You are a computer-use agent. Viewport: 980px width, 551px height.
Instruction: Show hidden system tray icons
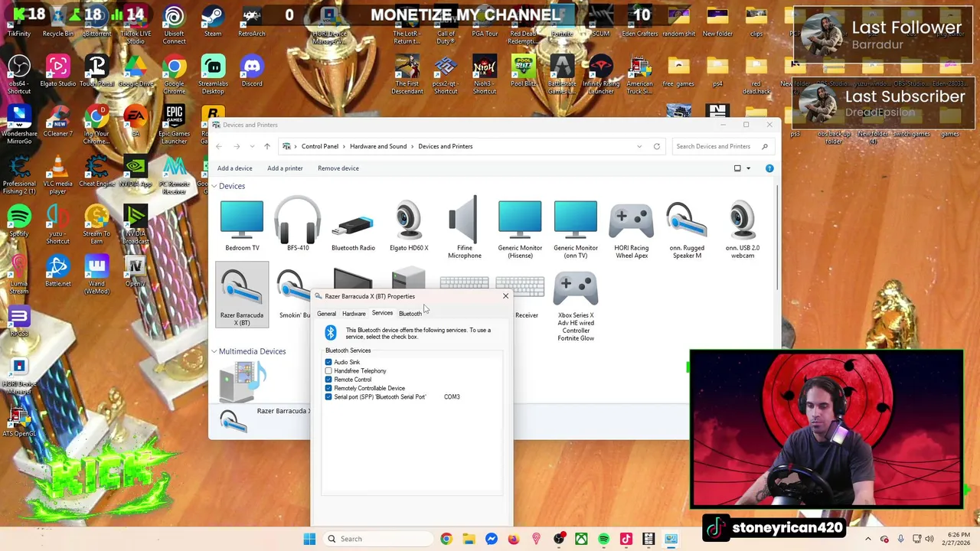click(x=868, y=539)
